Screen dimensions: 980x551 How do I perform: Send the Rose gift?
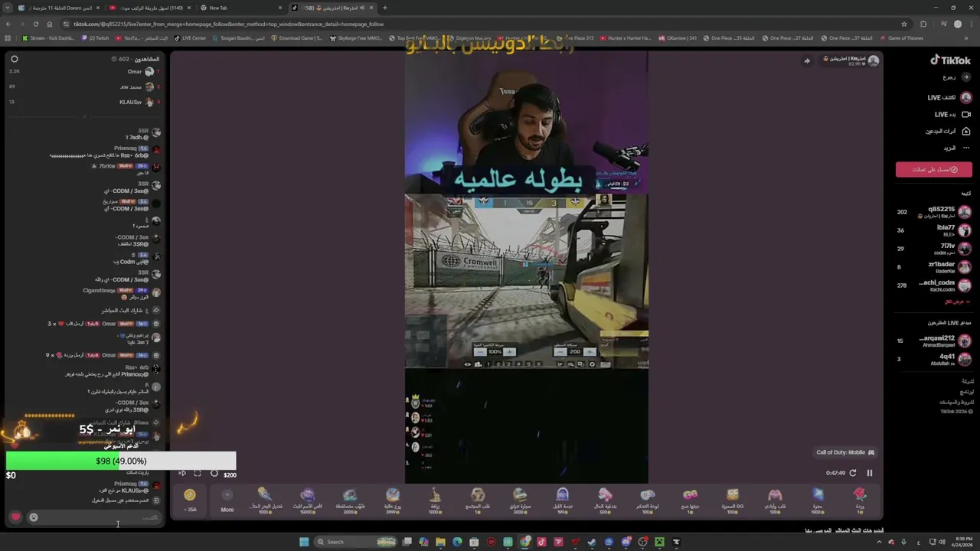coord(860,500)
